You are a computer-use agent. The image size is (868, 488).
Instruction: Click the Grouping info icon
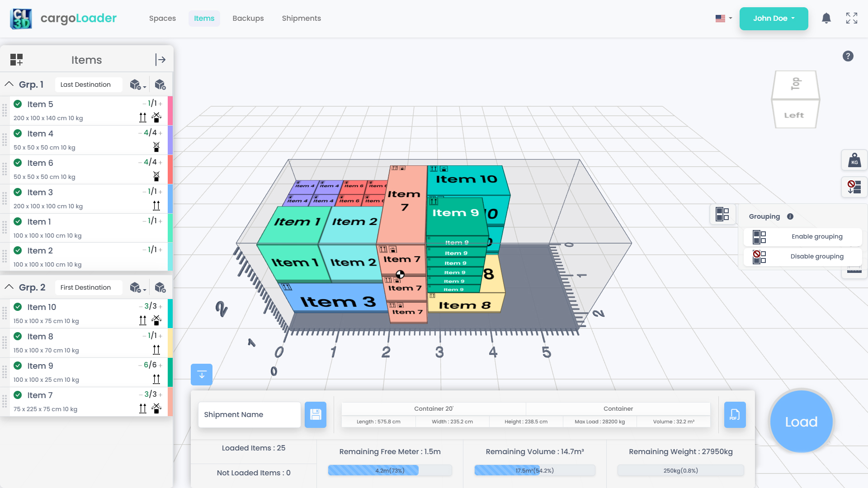(790, 216)
